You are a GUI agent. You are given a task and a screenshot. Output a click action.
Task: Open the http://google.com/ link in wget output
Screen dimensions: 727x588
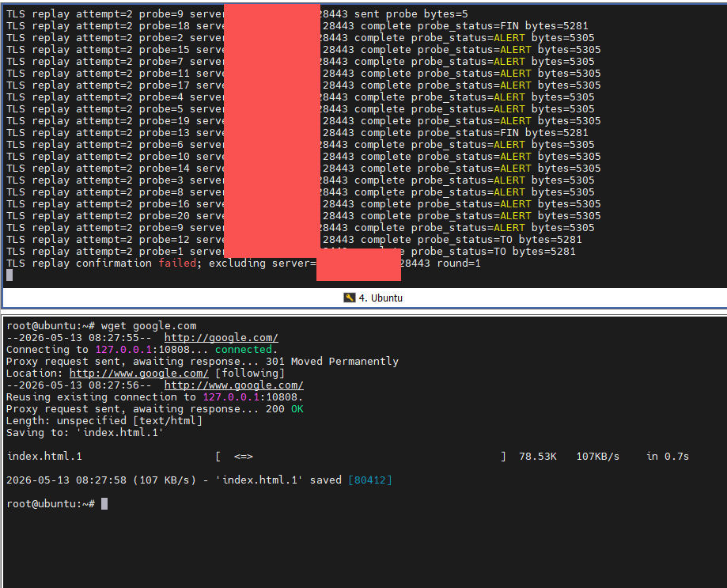click(x=222, y=338)
